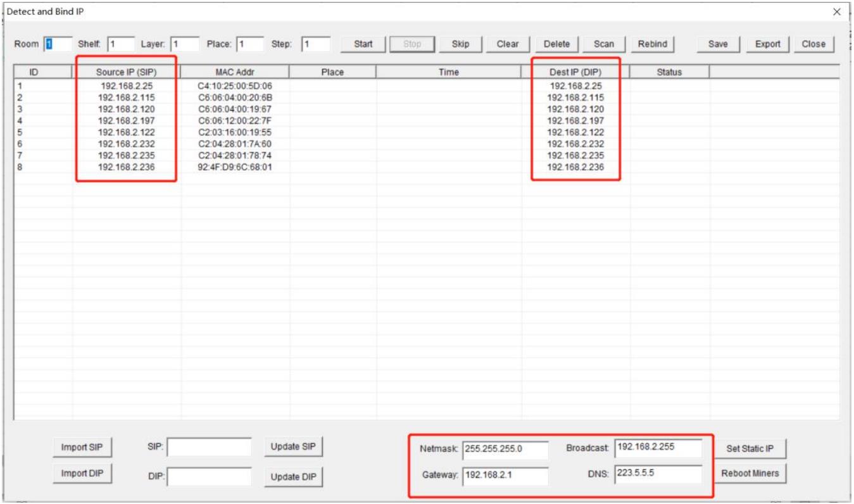
Task: Export the detected IP list
Action: pyautogui.click(x=767, y=44)
